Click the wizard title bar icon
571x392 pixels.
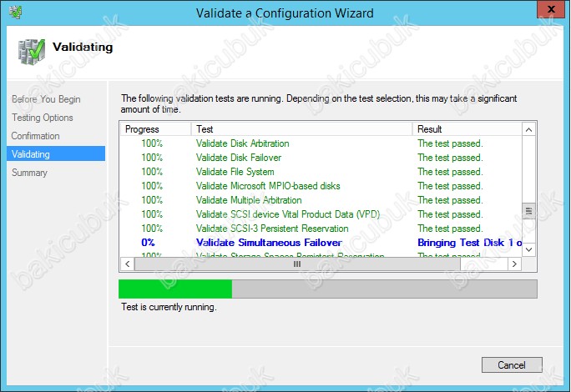tap(15, 12)
